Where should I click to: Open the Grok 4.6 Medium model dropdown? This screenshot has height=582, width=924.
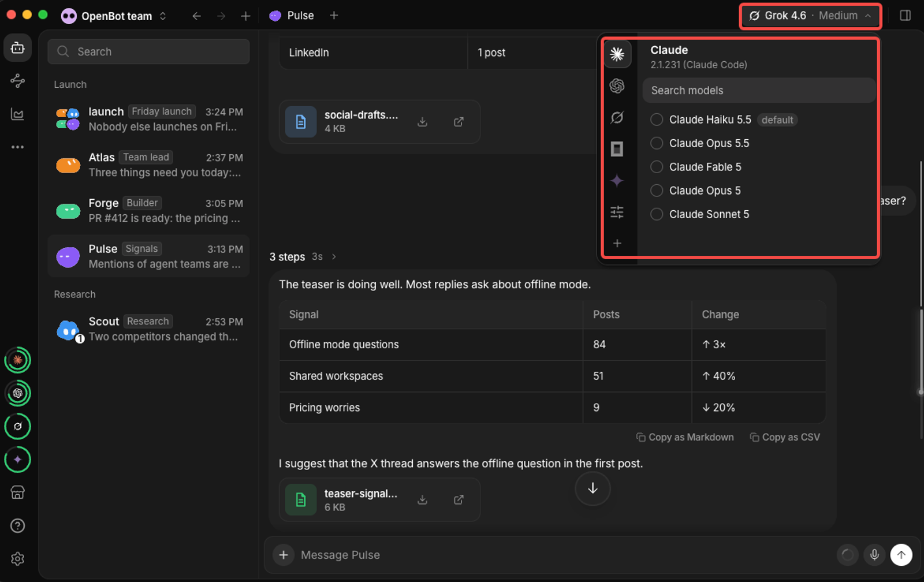coord(810,16)
